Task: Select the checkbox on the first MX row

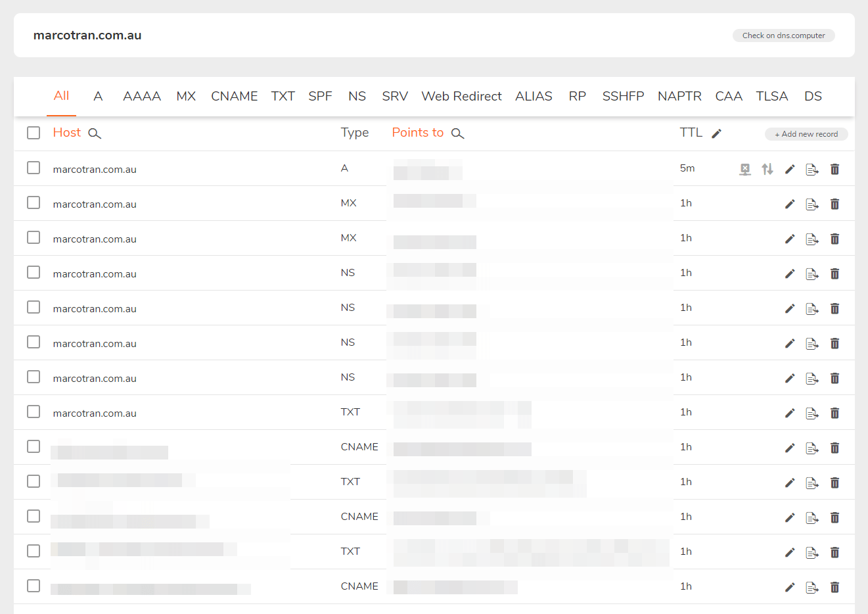Action: coord(34,202)
